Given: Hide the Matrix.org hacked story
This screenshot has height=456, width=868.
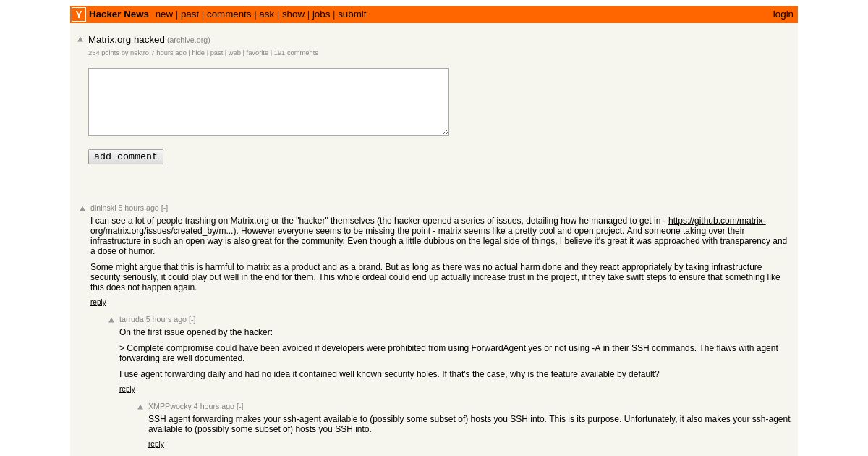Looking at the screenshot, I should click(x=198, y=53).
